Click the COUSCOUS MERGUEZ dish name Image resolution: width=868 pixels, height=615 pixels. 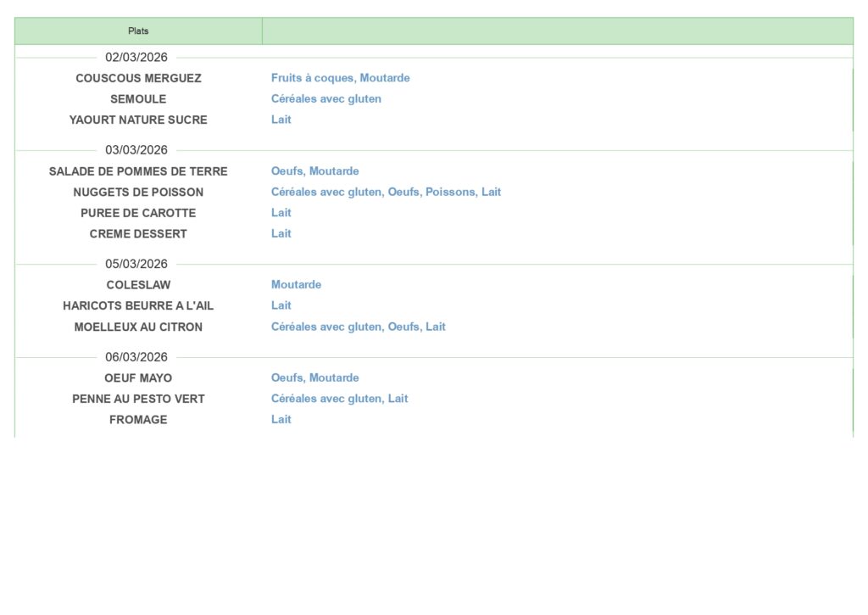click(x=138, y=78)
